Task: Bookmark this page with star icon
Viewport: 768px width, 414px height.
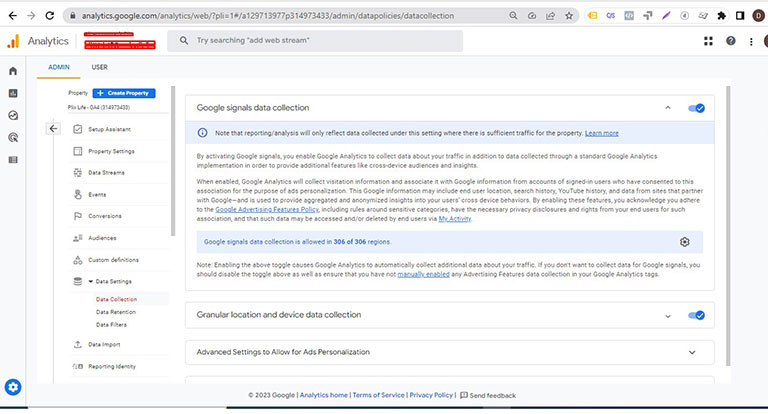Action: pos(569,16)
